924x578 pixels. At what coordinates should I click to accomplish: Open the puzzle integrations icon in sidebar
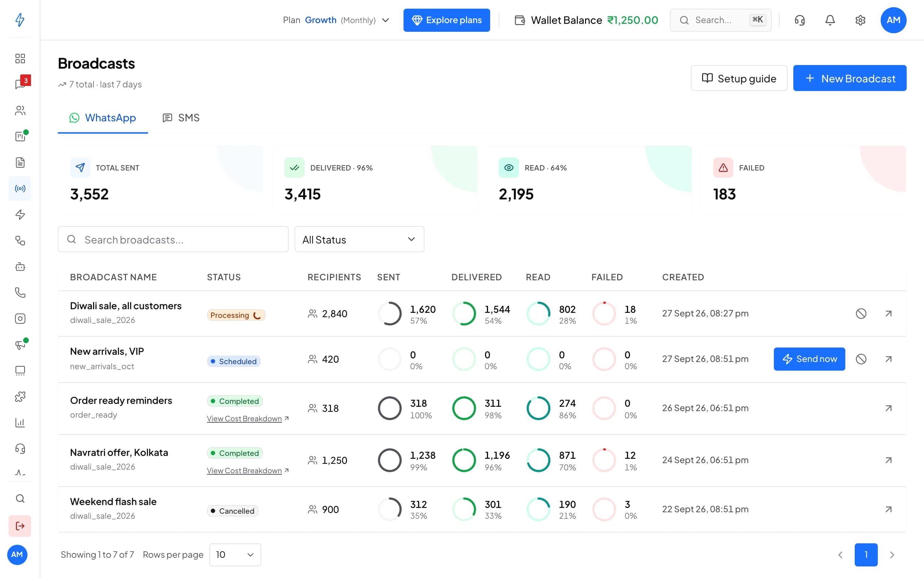click(x=20, y=397)
